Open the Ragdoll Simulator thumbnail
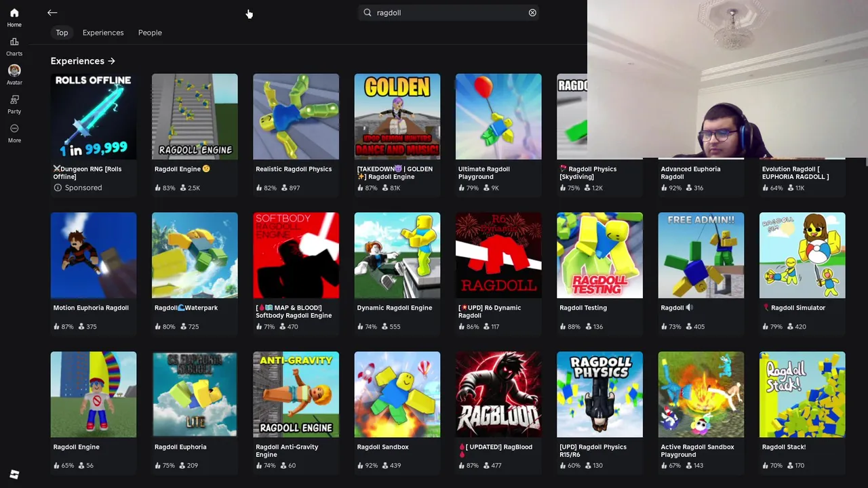868x488 pixels. click(x=802, y=256)
